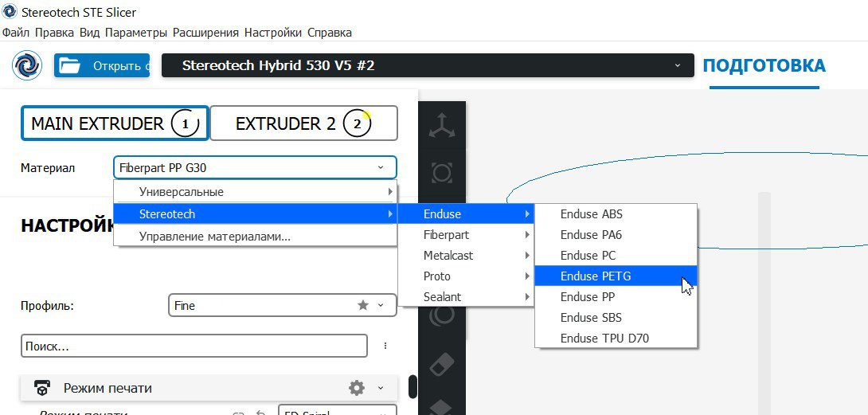The height and width of the screenshot is (415, 868).
Task: Select the MAIN EXTRUDER 1 tab
Action: [x=115, y=123]
